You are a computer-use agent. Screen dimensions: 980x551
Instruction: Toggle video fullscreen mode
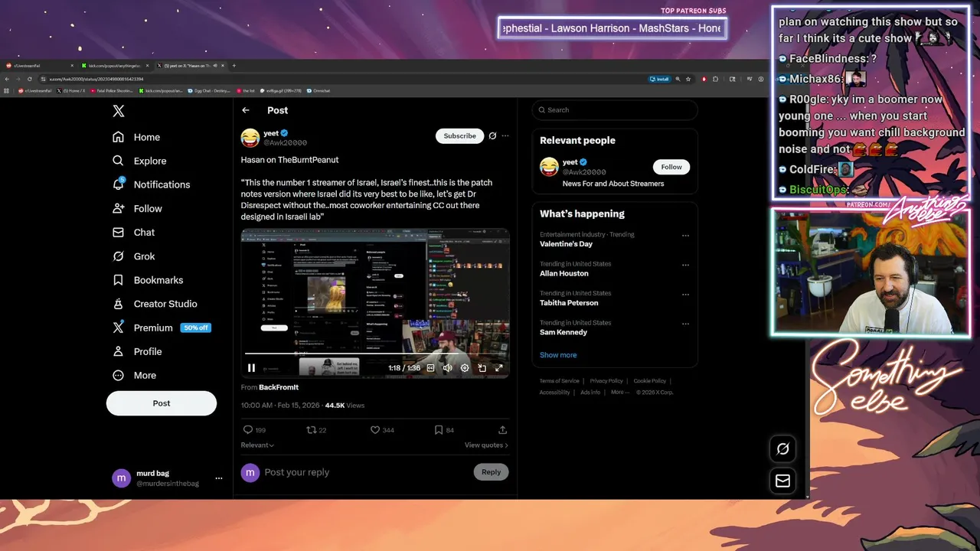tap(499, 368)
